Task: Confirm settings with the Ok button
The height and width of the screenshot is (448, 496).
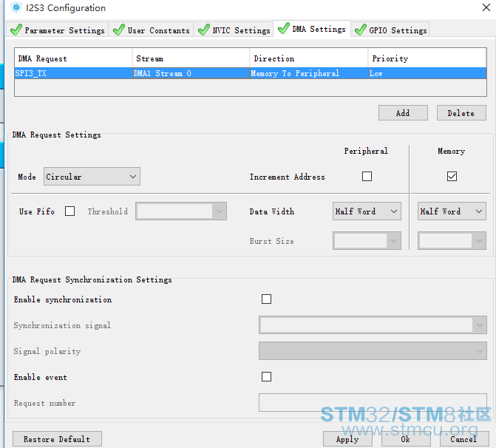Action: click(x=406, y=439)
